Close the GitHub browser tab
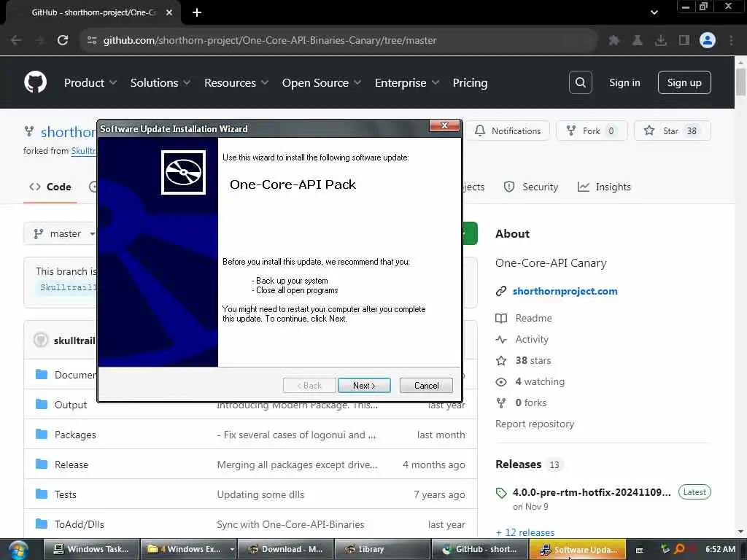The image size is (747, 560). 169,12
